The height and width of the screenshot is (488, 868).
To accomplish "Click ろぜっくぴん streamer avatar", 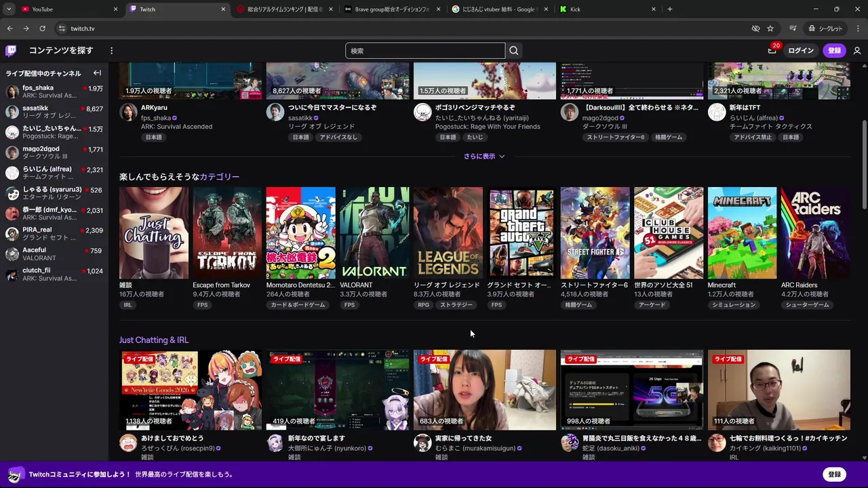I will click(x=128, y=443).
